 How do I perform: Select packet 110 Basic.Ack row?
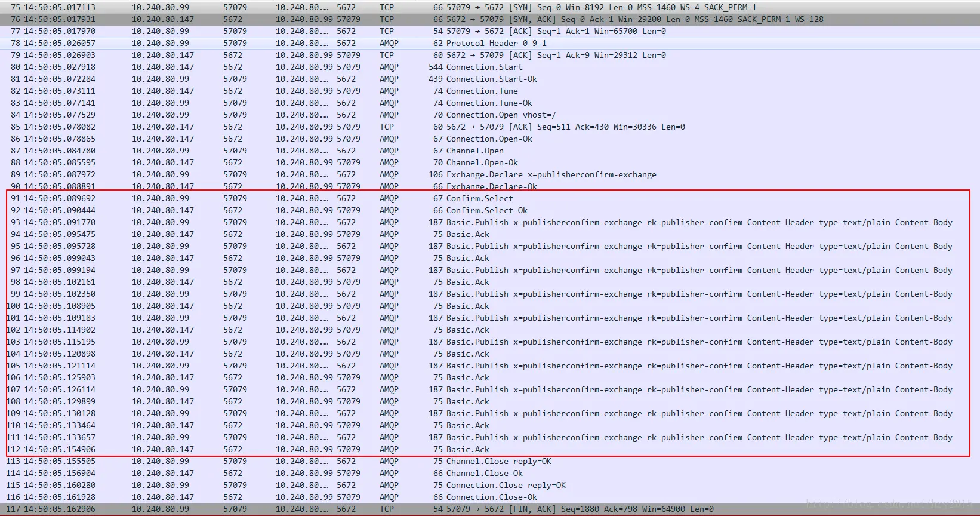490,425
